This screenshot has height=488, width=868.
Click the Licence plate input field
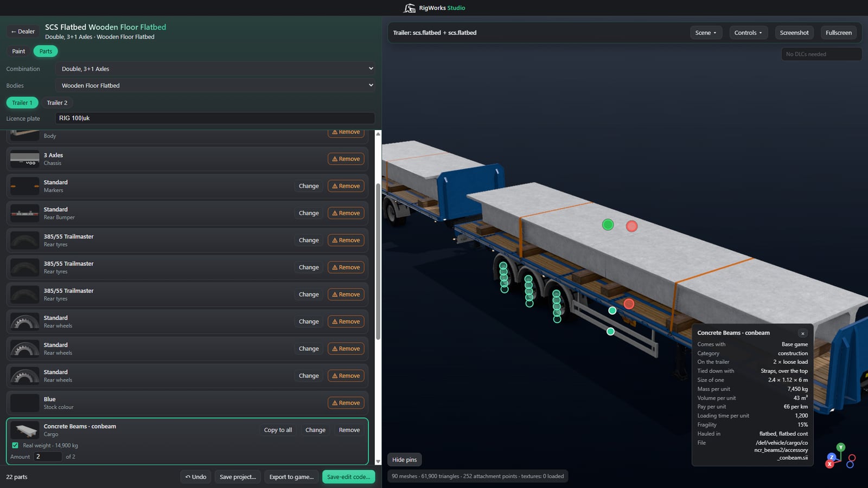215,118
